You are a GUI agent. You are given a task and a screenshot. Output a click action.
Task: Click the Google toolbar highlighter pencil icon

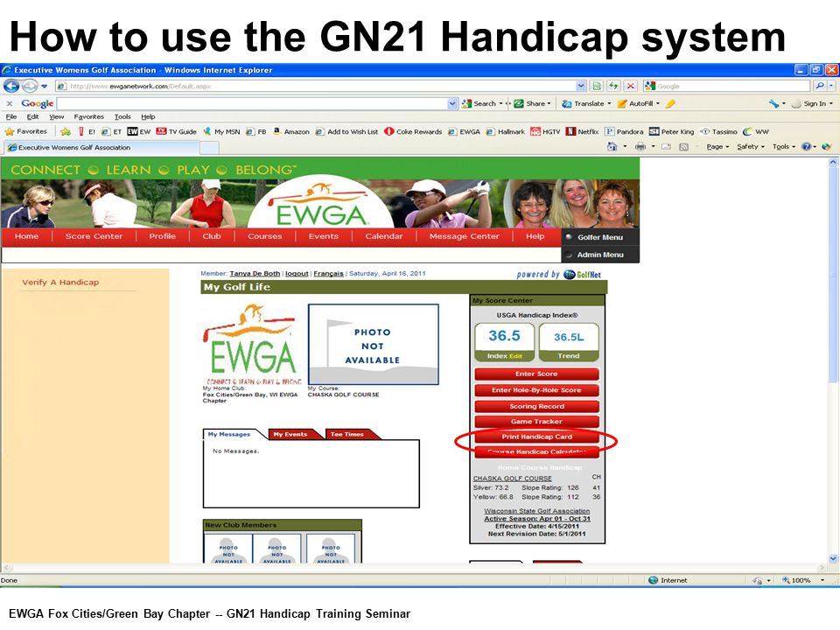click(x=671, y=103)
